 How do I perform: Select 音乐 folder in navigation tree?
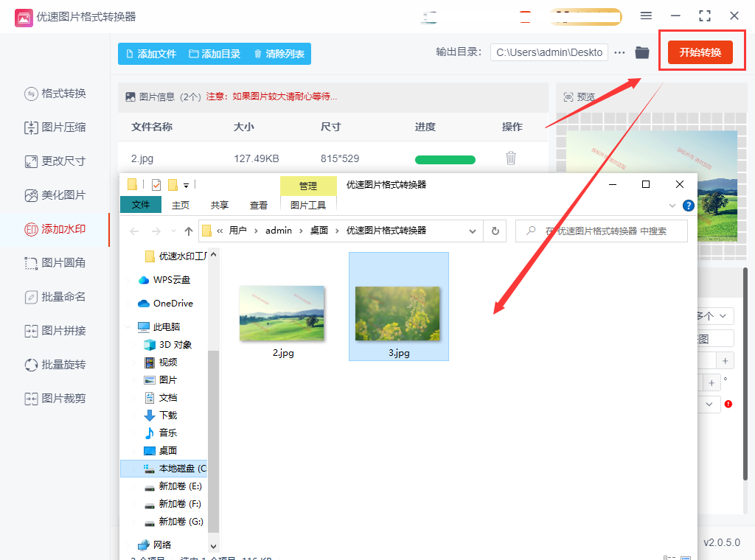(x=161, y=433)
